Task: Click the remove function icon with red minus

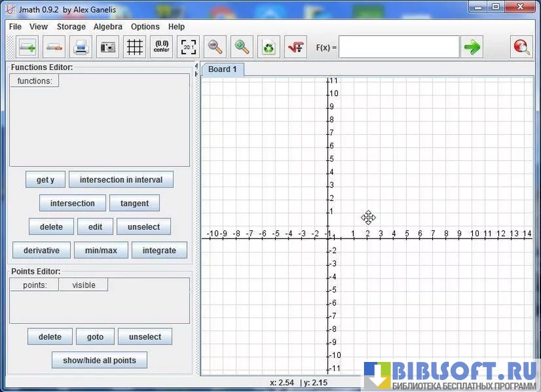Action: 54,47
